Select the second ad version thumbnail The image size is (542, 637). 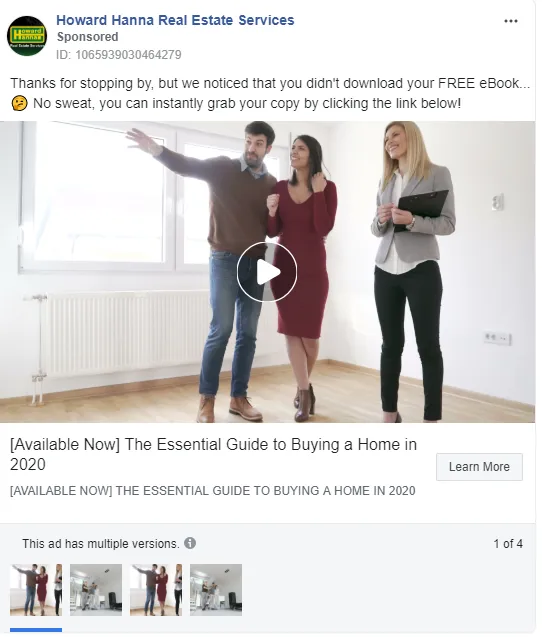[96, 589]
